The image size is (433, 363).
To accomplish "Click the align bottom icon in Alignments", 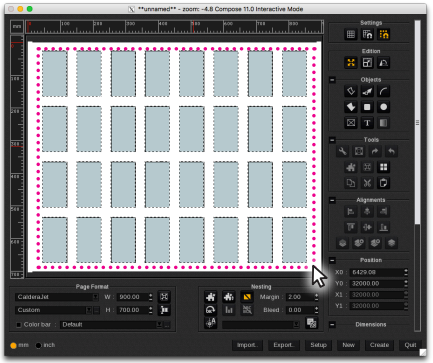I will point(384,227).
